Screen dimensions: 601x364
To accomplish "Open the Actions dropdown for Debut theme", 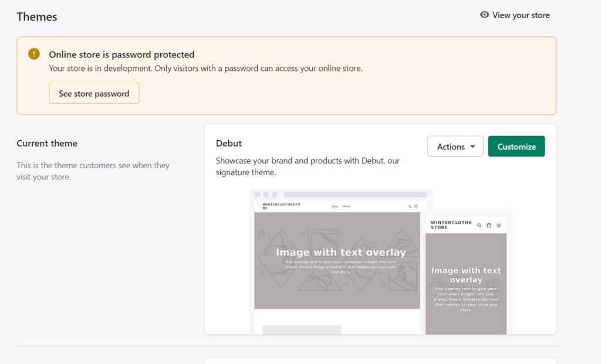I will 455,146.
